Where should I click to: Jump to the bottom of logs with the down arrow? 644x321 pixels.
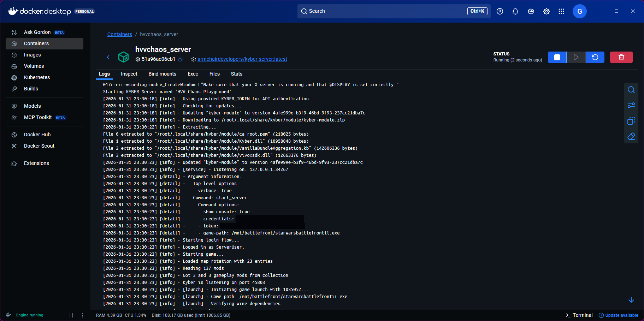coord(631,300)
